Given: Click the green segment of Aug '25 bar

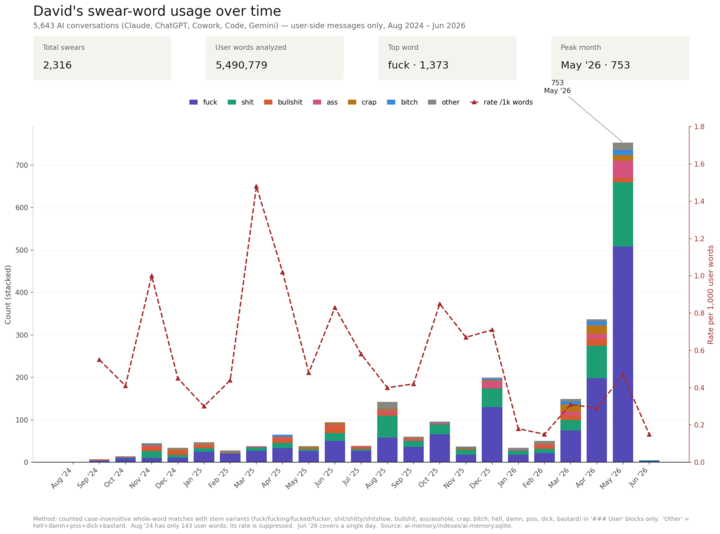Looking at the screenshot, I should coord(387,427).
